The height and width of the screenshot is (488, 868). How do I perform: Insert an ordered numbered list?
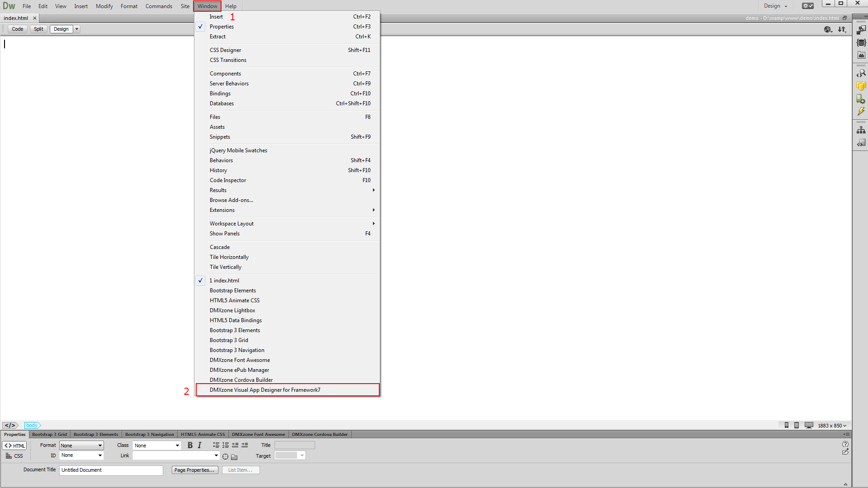click(x=226, y=445)
